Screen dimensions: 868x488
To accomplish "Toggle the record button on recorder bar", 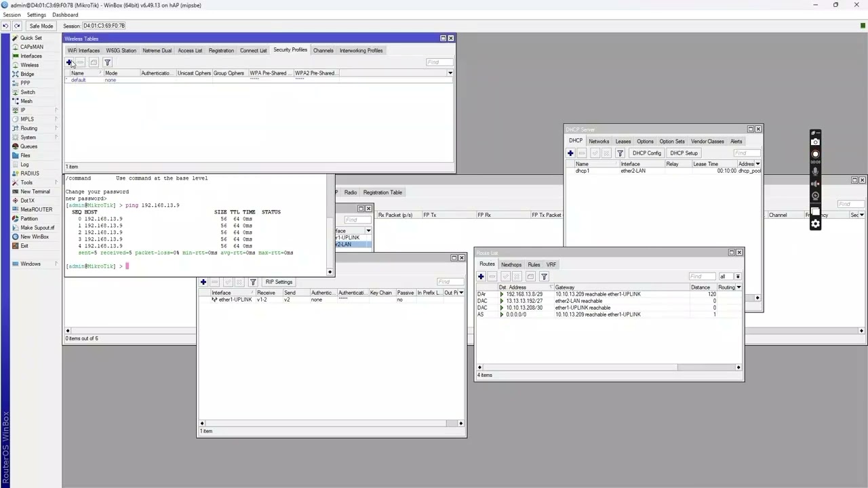I will click(816, 154).
